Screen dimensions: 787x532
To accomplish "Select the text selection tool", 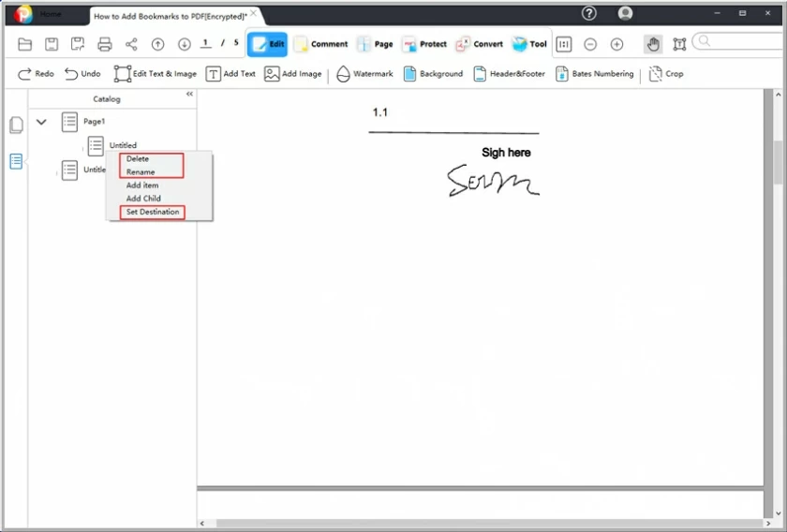I will (679, 44).
